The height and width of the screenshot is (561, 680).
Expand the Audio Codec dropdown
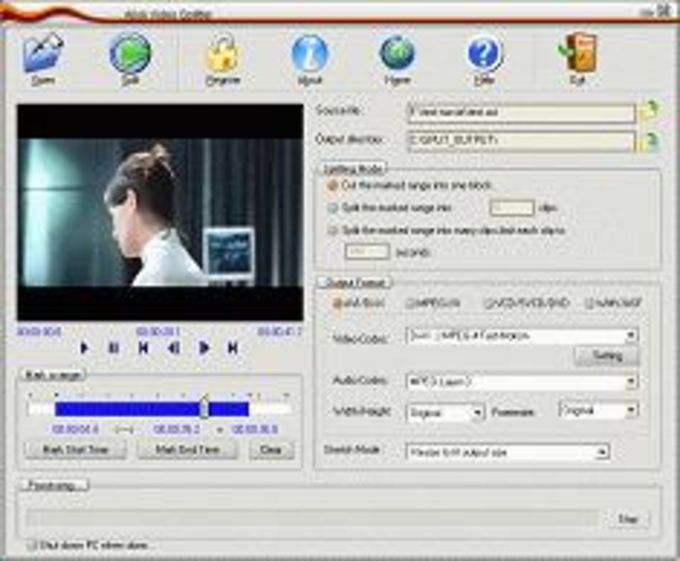point(631,382)
